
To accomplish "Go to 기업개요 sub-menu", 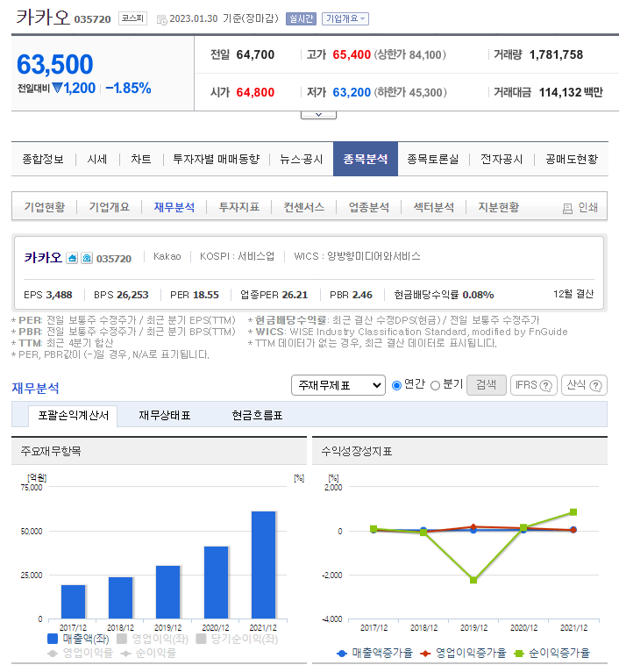I will [110, 207].
